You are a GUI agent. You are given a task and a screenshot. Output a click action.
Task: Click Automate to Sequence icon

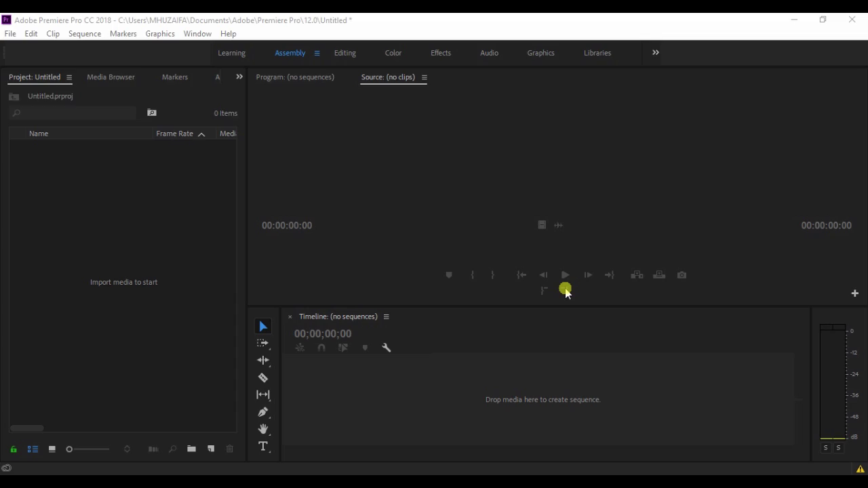[153, 449]
